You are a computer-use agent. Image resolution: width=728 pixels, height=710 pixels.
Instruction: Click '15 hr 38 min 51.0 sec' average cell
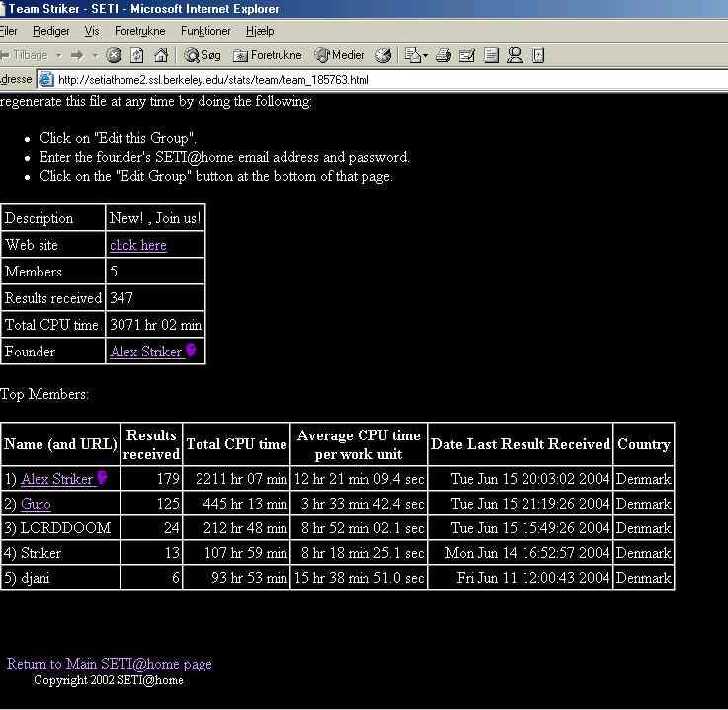tap(360, 578)
